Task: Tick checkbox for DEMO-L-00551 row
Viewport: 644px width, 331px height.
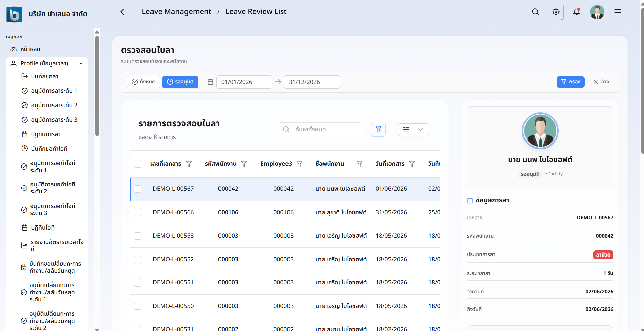Action: [x=138, y=283]
